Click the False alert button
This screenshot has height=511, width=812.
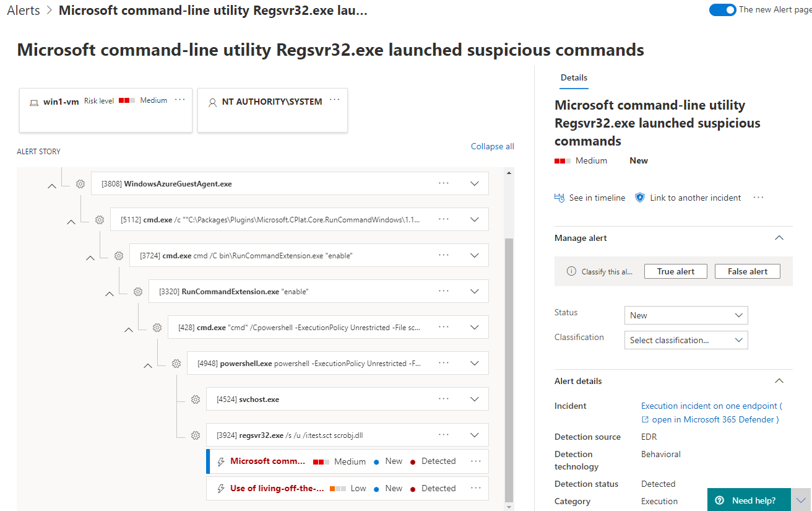point(747,271)
